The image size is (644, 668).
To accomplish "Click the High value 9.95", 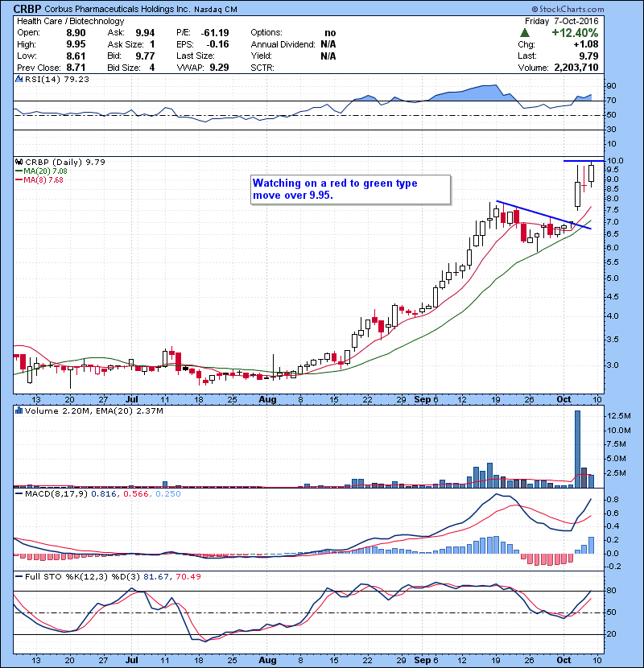I will (x=76, y=44).
